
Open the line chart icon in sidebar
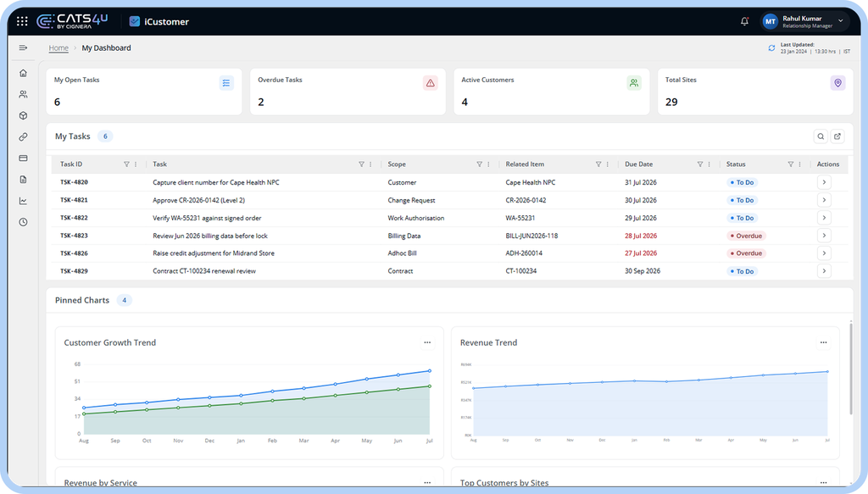point(23,201)
